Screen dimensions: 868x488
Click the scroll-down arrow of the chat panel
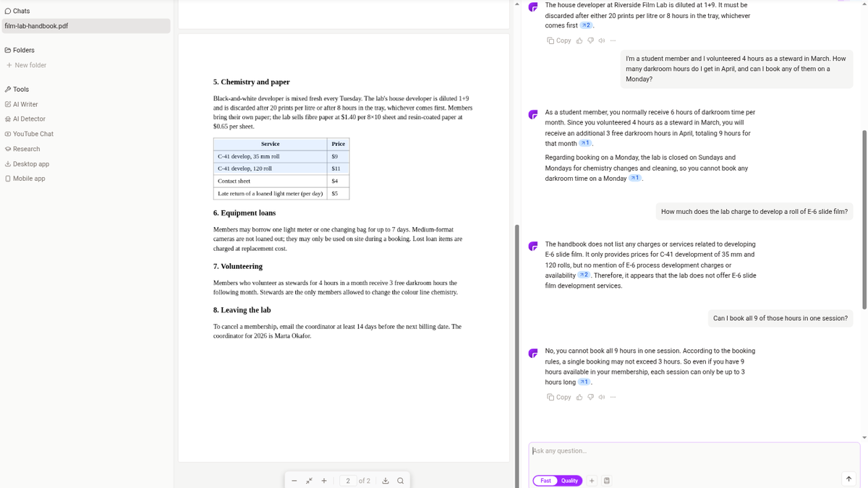pyautogui.click(x=864, y=437)
